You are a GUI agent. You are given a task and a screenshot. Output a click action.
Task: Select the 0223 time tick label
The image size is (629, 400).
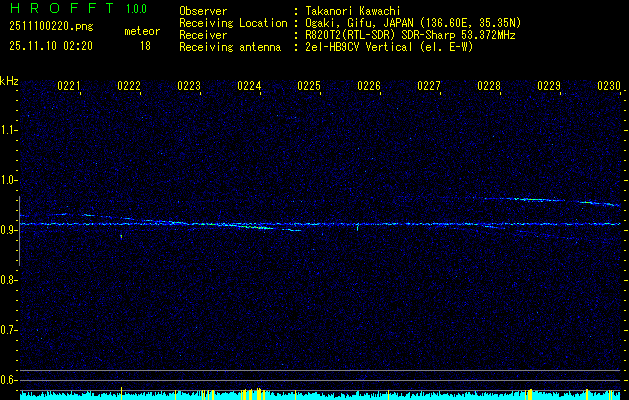click(x=189, y=87)
